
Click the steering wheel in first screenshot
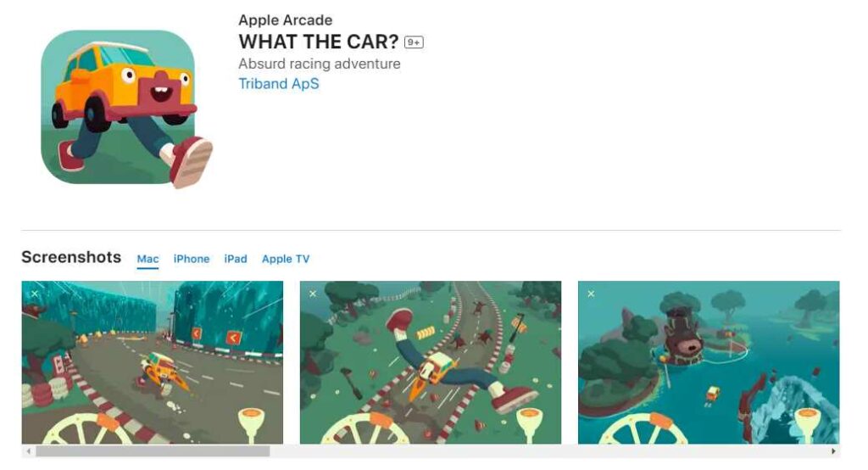tap(88, 428)
